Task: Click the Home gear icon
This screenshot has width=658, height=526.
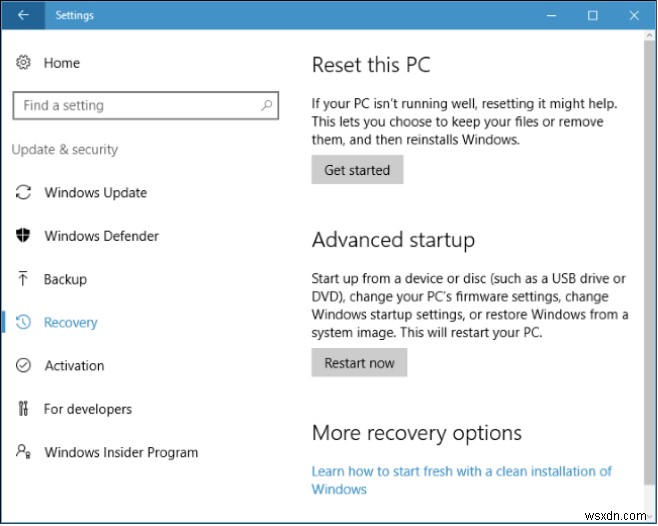Action: click(23, 63)
